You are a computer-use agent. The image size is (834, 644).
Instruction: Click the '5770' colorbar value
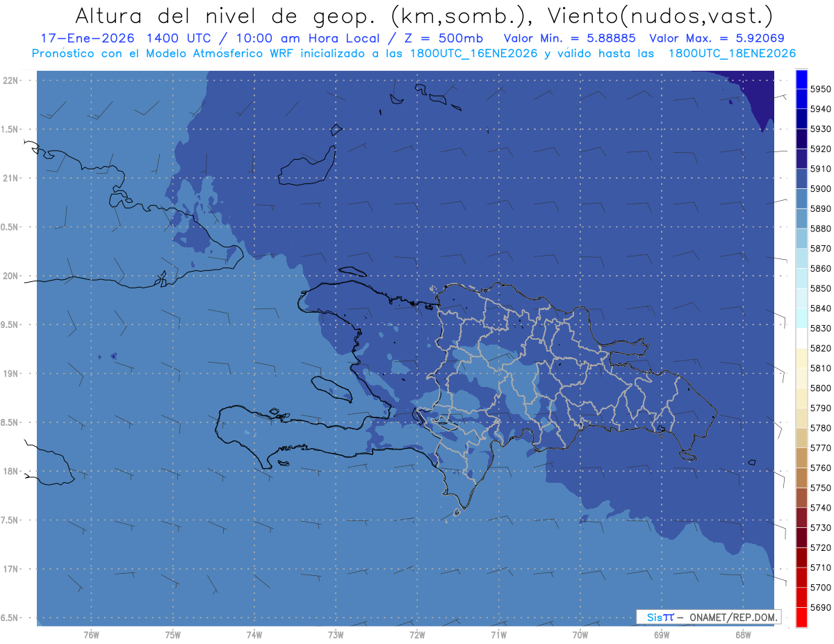click(821, 448)
